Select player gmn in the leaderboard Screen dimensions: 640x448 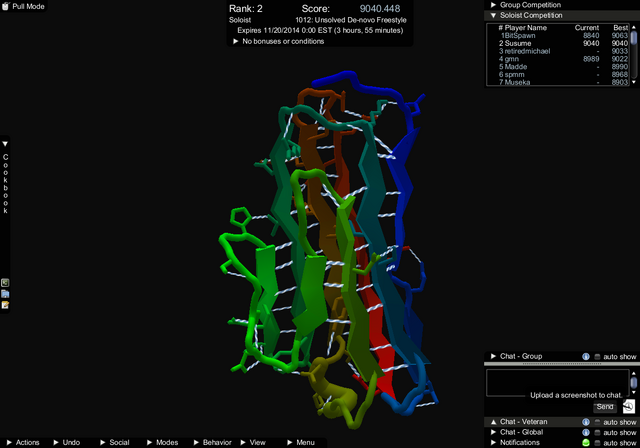563,59
